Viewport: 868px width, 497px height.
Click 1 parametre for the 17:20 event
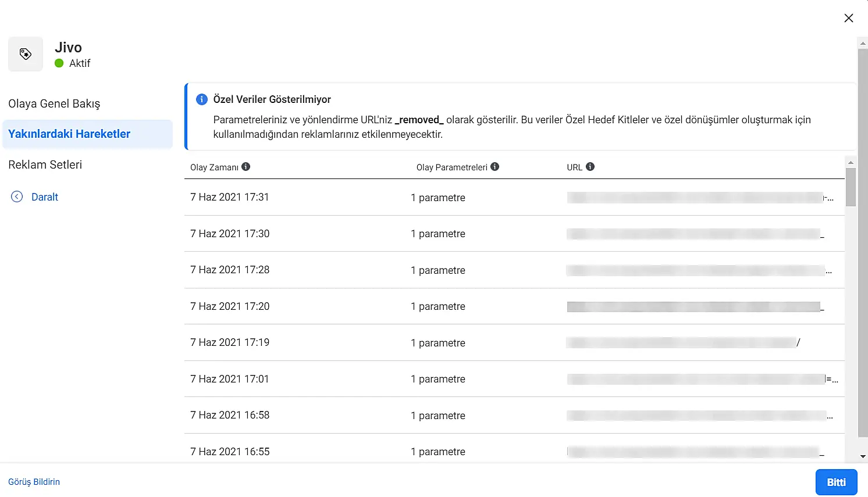pyautogui.click(x=438, y=306)
